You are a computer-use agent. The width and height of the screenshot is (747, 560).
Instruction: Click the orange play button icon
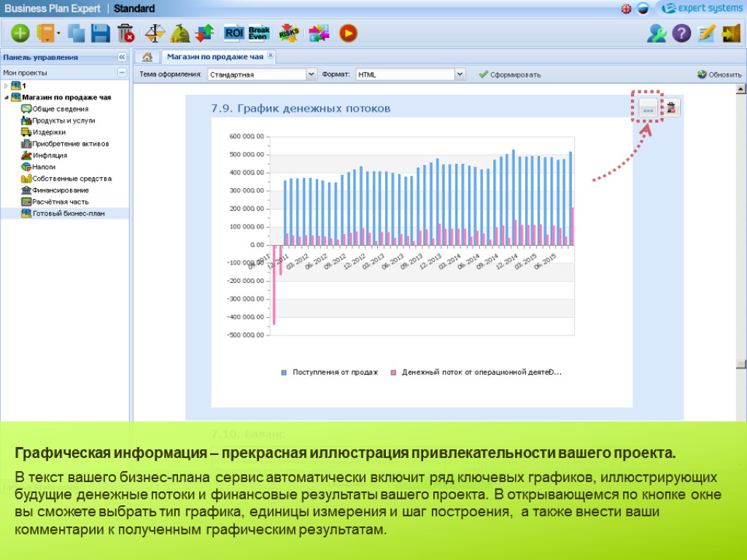click(x=348, y=34)
